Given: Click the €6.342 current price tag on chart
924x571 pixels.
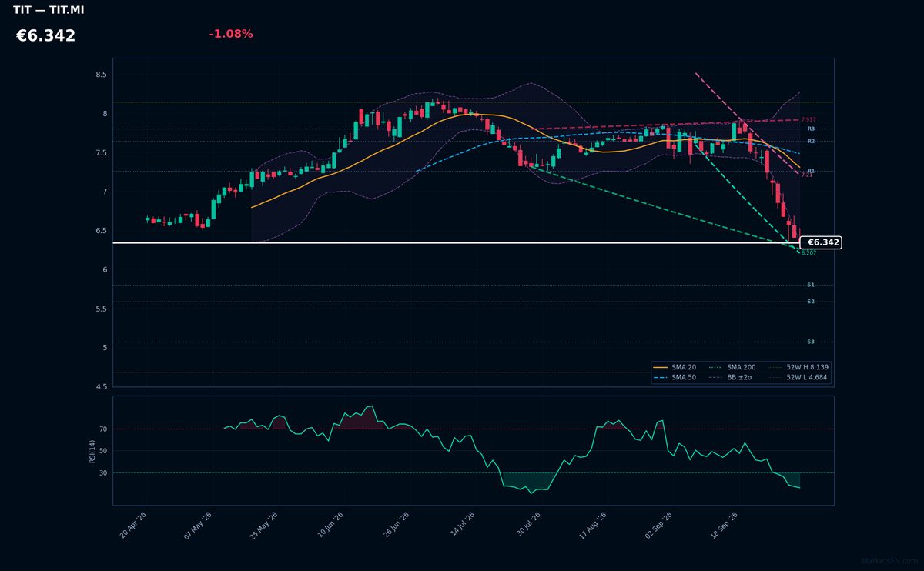Looking at the screenshot, I should 822,242.
